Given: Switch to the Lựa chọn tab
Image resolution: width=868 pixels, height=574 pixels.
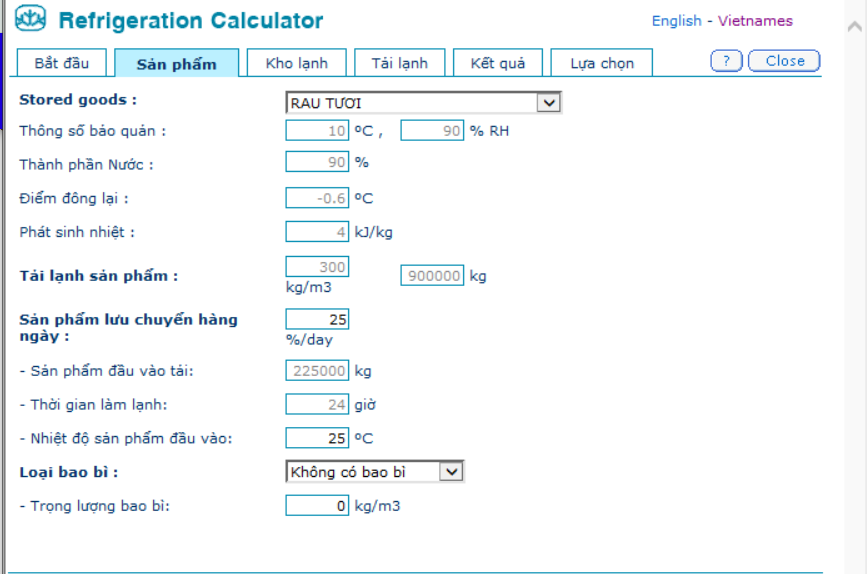Looking at the screenshot, I should (602, 63).
